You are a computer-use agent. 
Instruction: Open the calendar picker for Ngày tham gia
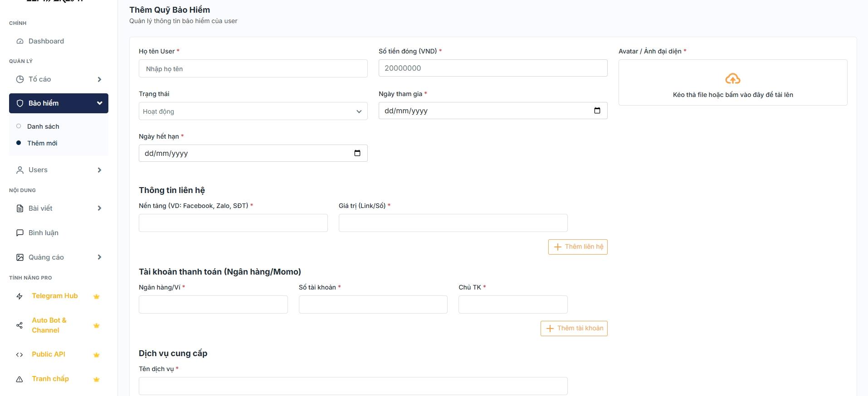597,111
